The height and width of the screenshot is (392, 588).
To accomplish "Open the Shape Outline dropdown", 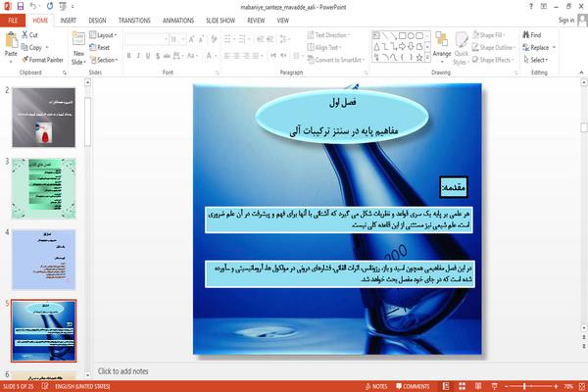I will (494, 47).
